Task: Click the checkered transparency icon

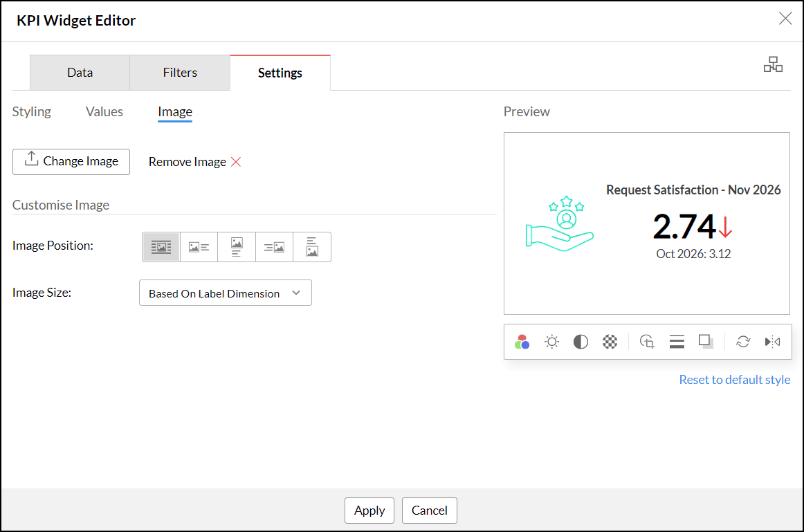Action: point(610,342)
